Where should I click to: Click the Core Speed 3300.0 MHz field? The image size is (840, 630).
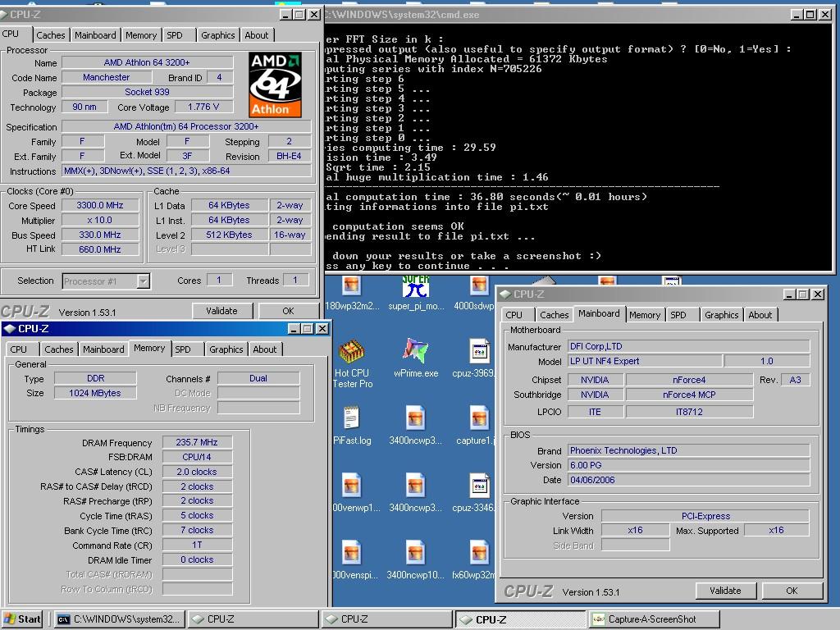tap(100, 206)
